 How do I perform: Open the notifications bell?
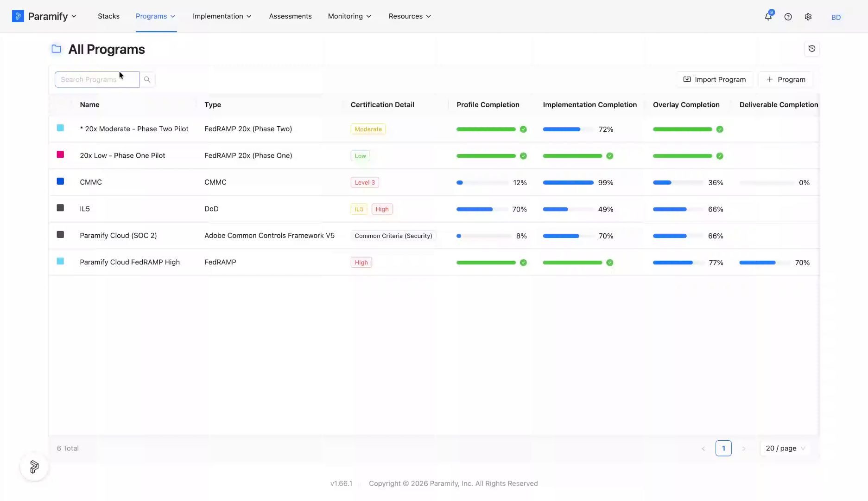point(768,17)
